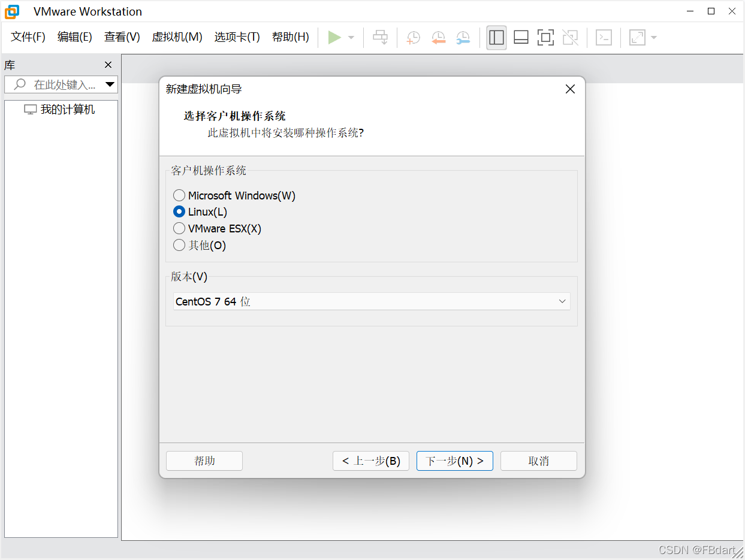The image size is (745, 560).
Task: Open the 帮助(H) menu
Action: (x=291, y=37)
